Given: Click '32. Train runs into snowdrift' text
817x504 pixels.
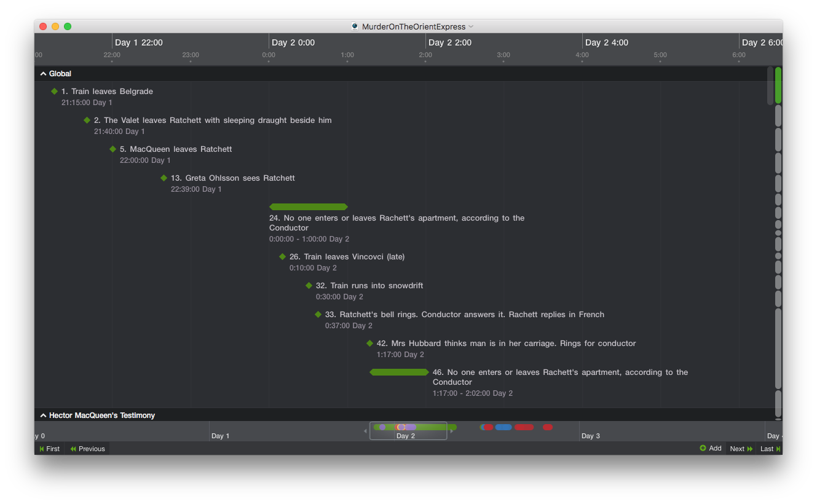Looking at the screenshot, I should (369, 285).
